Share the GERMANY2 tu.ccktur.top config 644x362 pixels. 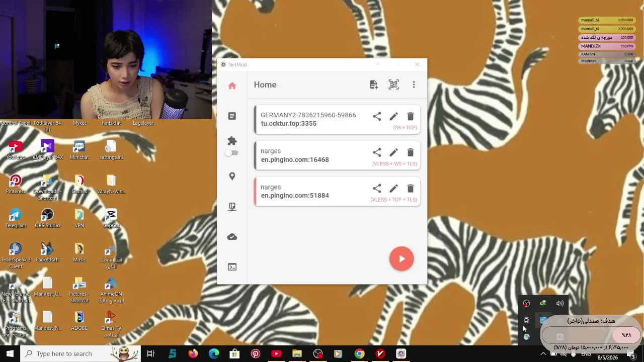pyautogui.click(x=377, y=117)
